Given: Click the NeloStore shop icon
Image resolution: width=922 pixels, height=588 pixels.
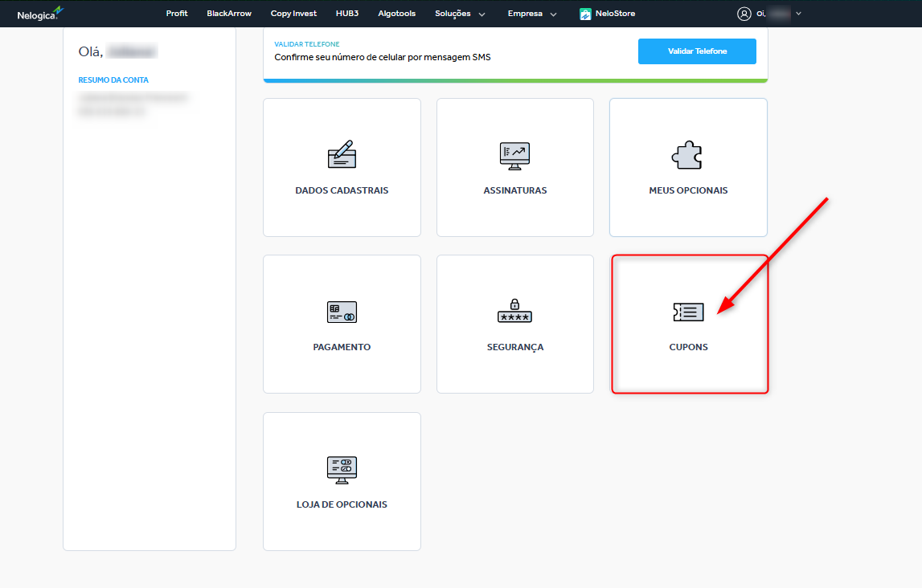Looking at the screenshot, I should [x=586, y=14].
